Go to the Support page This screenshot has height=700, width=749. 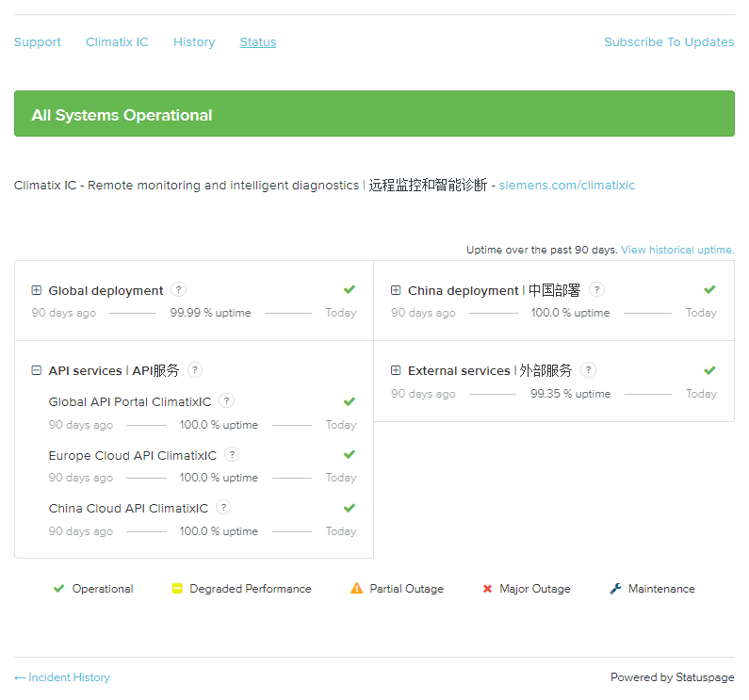(x=38, y=42)
